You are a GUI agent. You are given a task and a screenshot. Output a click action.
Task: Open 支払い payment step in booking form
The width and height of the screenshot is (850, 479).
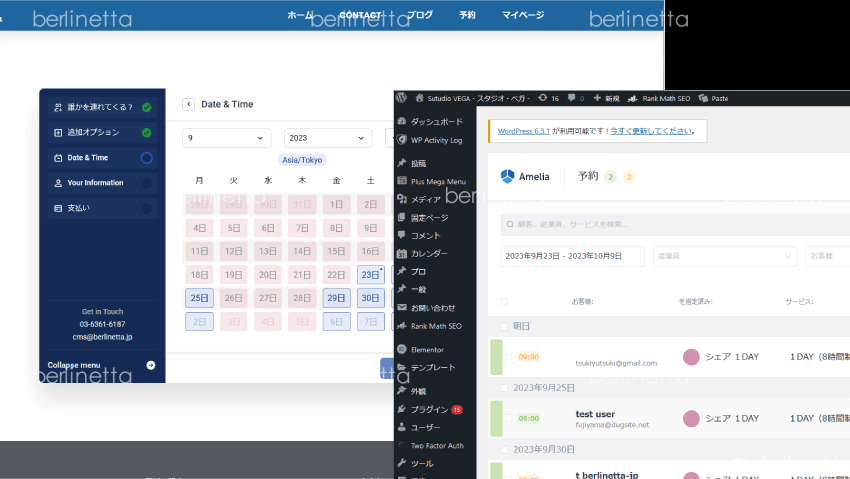[x=102, y=208]
